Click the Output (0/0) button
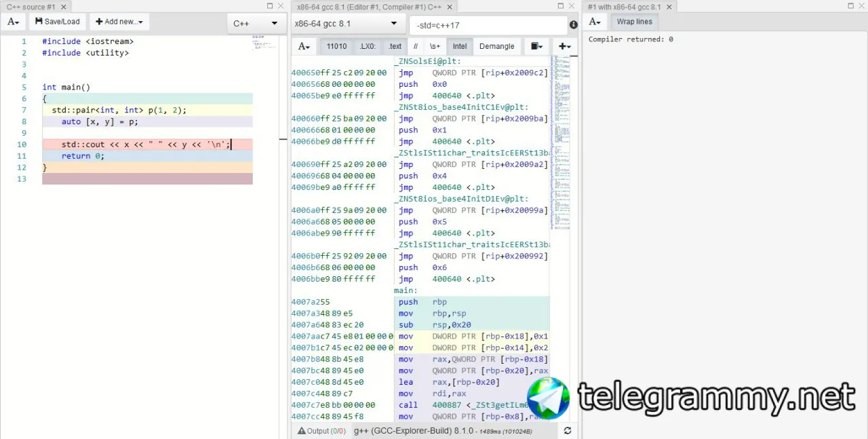868x439 pixels. tap(321, 431)
